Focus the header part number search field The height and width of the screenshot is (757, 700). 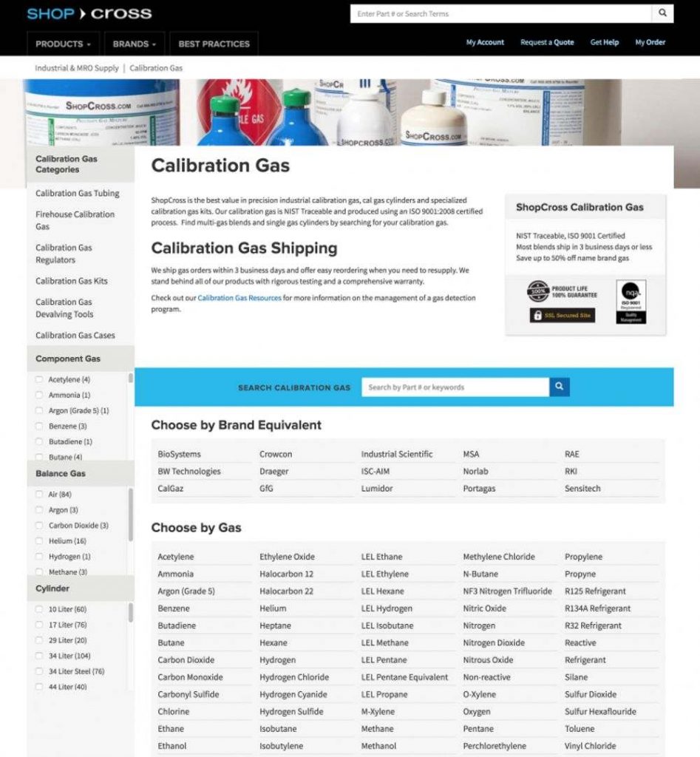click(500, 14)
